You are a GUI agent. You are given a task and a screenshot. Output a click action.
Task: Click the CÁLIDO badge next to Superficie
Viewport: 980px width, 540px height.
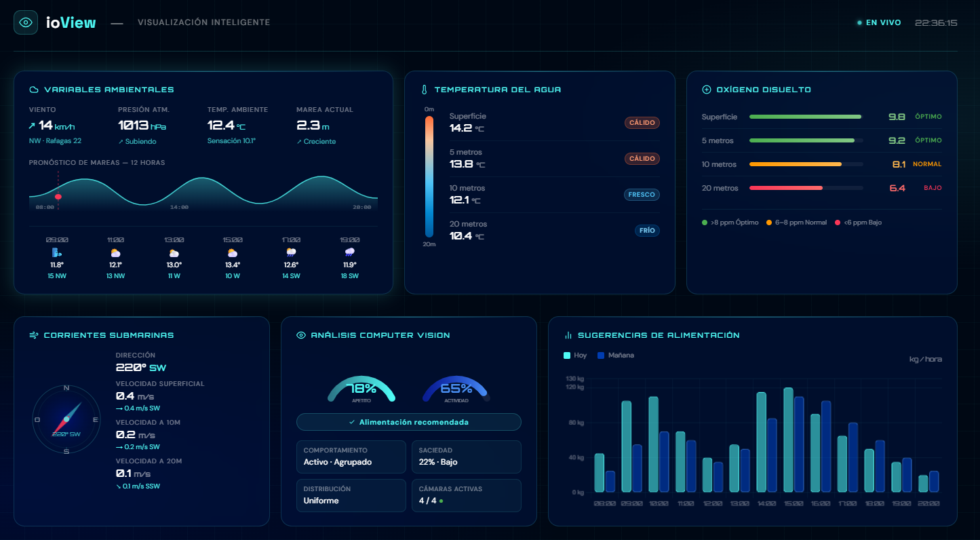pyautogui.click(x=642, y=123)
